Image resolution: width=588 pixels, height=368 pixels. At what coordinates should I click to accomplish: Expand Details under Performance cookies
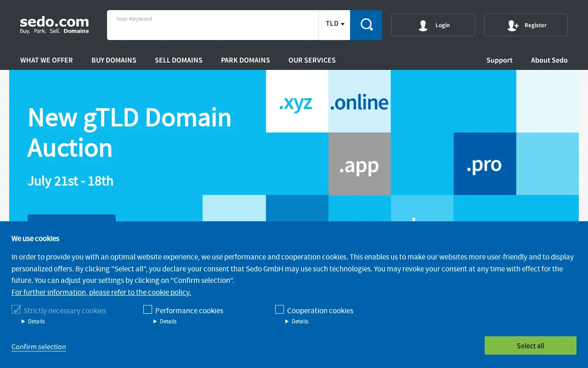(x=165, y=322)
